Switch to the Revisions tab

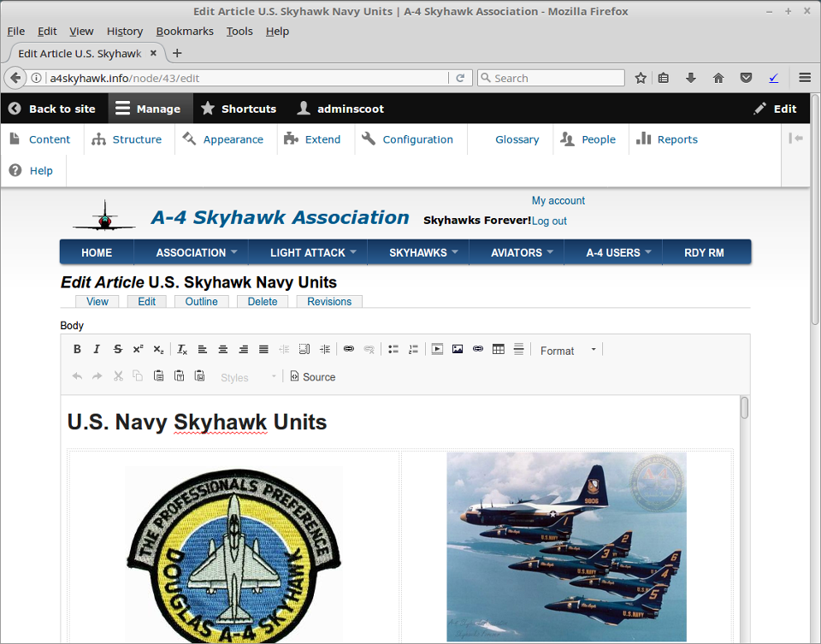point(329,302)
